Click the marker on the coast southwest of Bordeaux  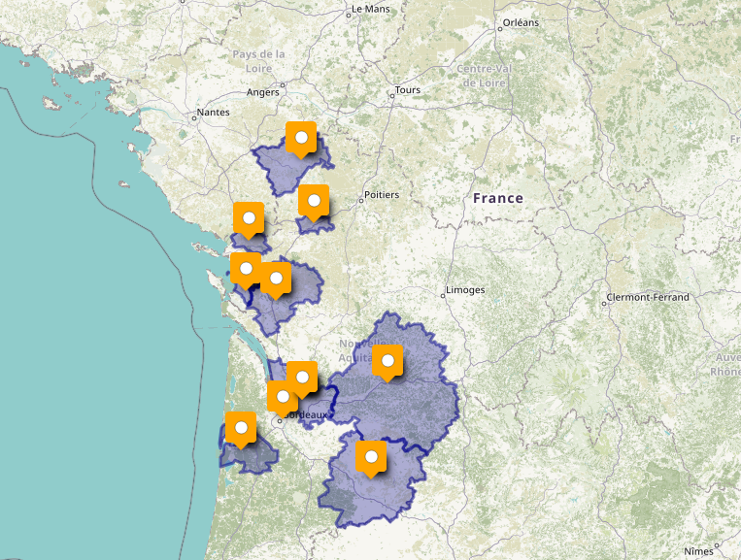click(x=240, y=427)
